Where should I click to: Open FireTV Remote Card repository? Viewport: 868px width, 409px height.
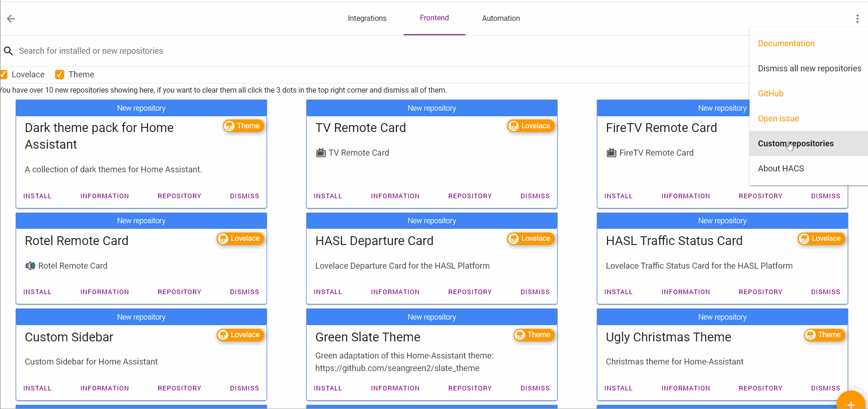click(761, 196)
